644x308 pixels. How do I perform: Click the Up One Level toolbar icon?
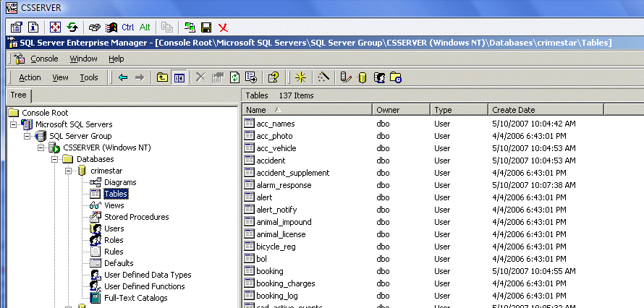(x=163, y=77)
